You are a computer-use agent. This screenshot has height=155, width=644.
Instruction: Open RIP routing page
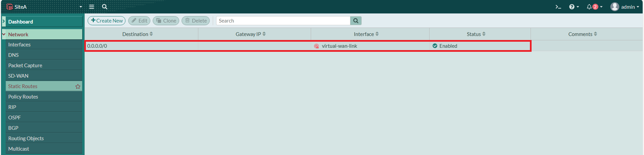[44, 107]
